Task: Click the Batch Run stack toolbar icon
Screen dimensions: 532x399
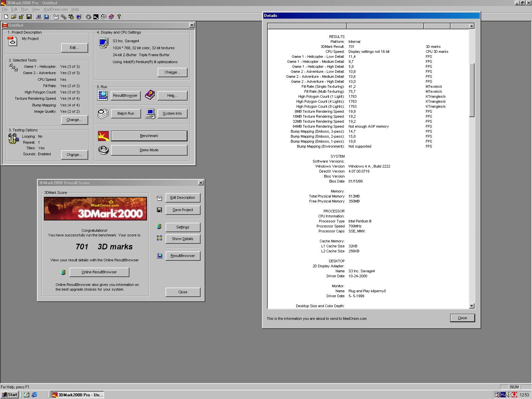Action: click(x=103, y=17)
